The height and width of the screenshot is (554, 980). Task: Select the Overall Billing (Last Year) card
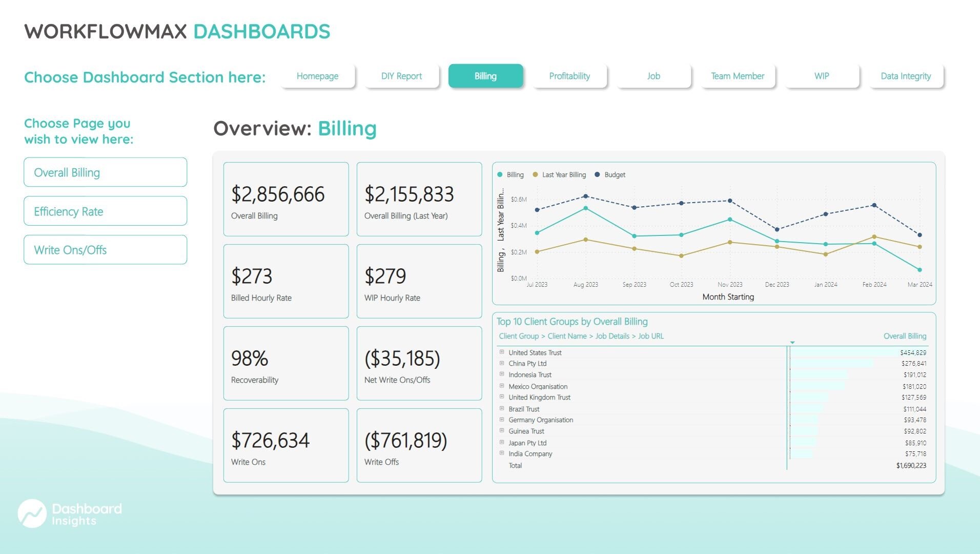[x=419, y=199]
